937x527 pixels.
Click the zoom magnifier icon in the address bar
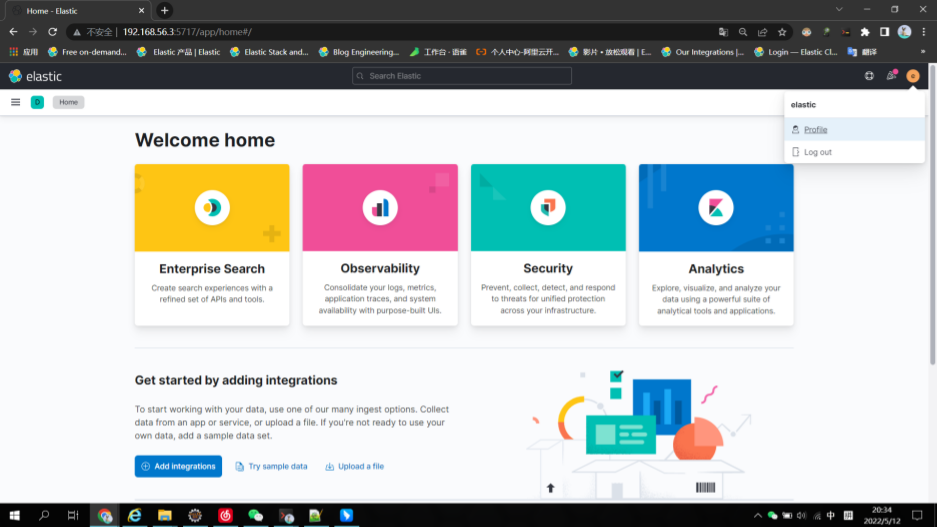click(x=743, y=32)
